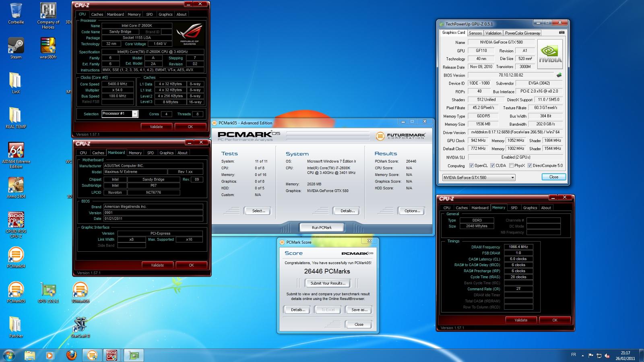The height and width of the screenshot is (362, 644).
Task: Click the volume icon in system tray
Action: [x=607, y=356]
